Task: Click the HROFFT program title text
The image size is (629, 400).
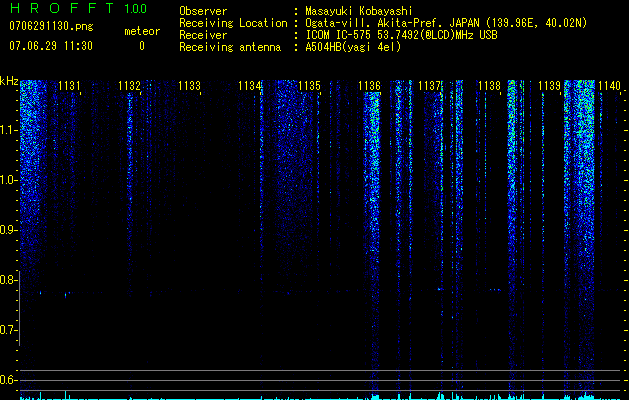Action: point(63,8)
